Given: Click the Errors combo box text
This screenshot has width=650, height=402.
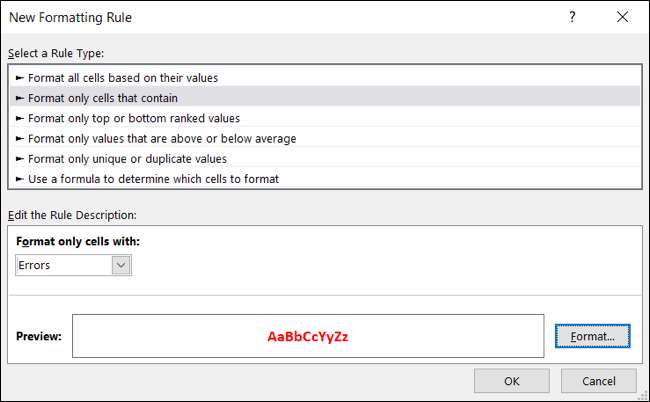Looking at the screenshot, I should tap(62, 265).
